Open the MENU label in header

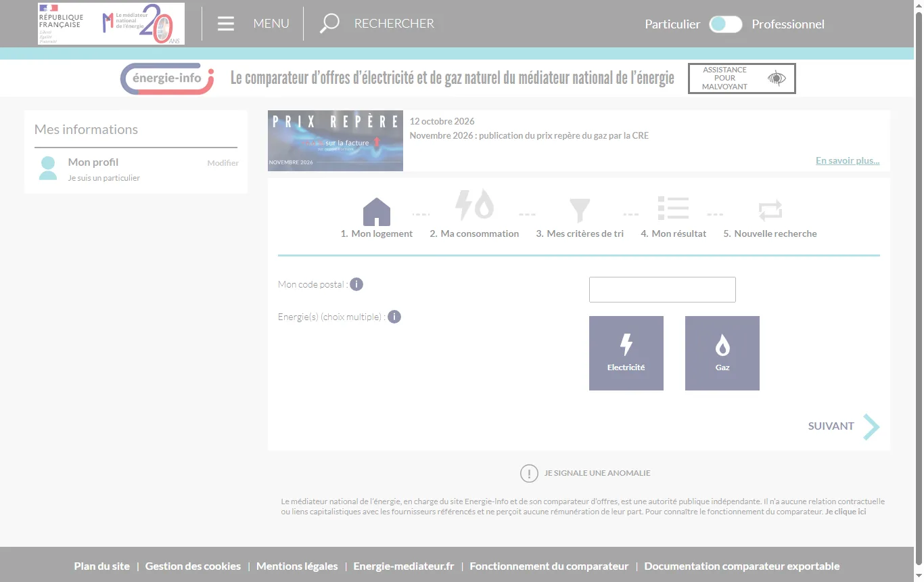[271, 24]
